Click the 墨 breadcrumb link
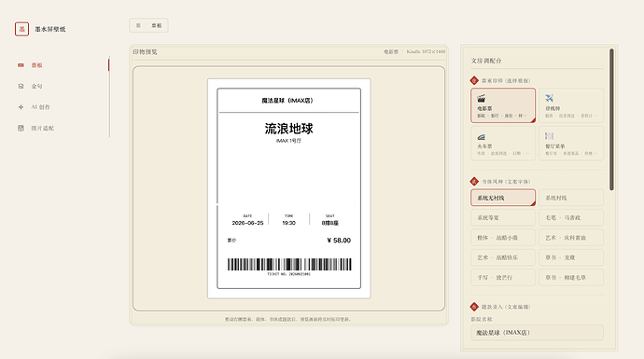The image size is (644, 359). coord(138,25)
